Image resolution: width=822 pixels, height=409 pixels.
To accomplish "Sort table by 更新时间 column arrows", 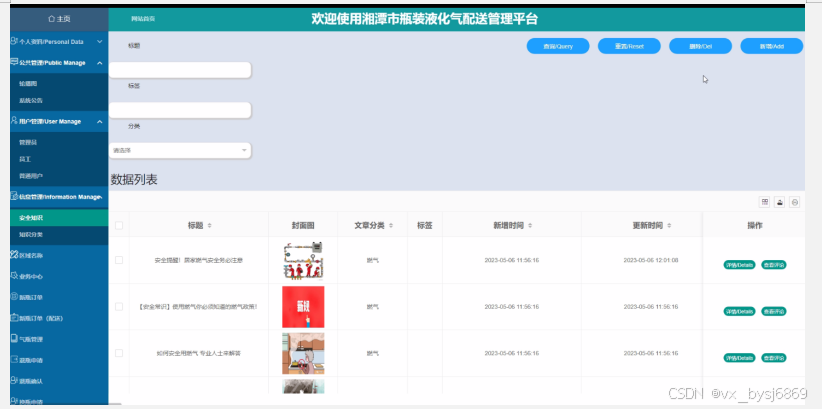I will coord(669,225).
